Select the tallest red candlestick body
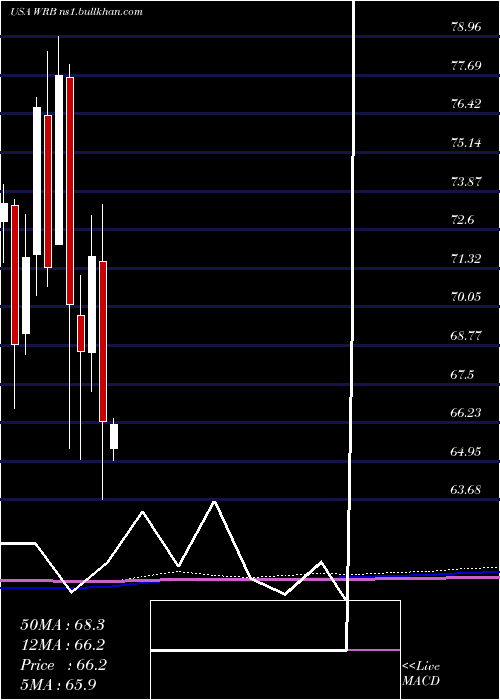The height and width of the screenshot is (700, 500). coord(70,191)
